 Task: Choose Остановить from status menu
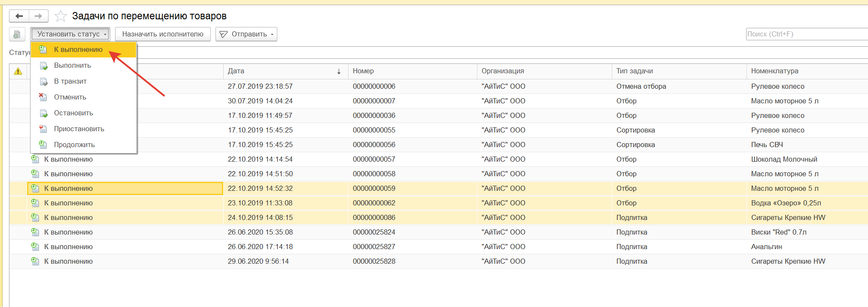(x=84, y=113)
